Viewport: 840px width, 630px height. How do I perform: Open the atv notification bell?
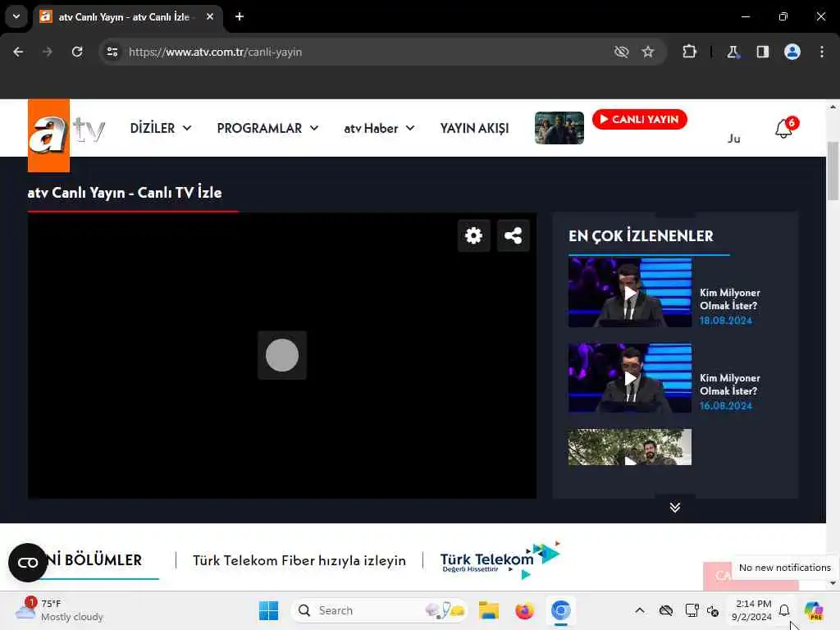pos(783,129)
